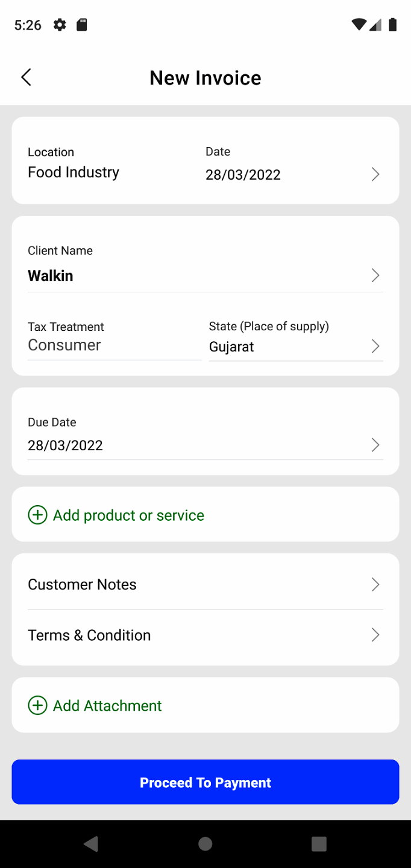Open recent apps using the square navigation button
The width and height of the screenshot is (411, 868).
pyautogui.click(x=318, y=843)
